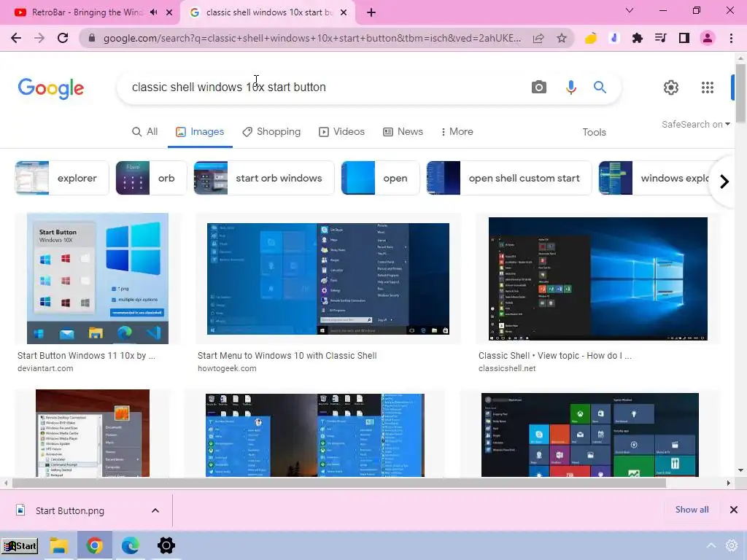Screen dimensions: 747x560
Task: Click 'Start Menu to Windows 10 with Classic Shell'
Action: [x=287, y=356]
